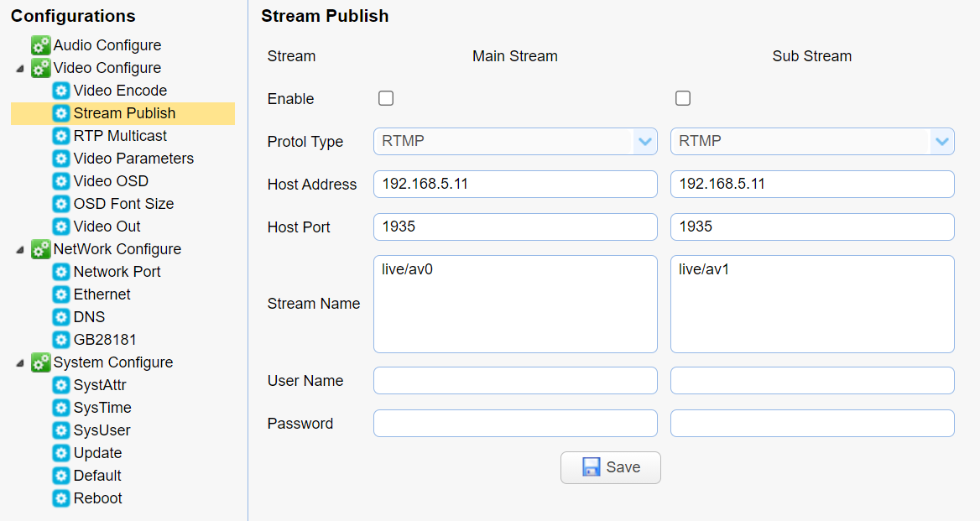Open OSD Font Size settings

tap(123, 204)
